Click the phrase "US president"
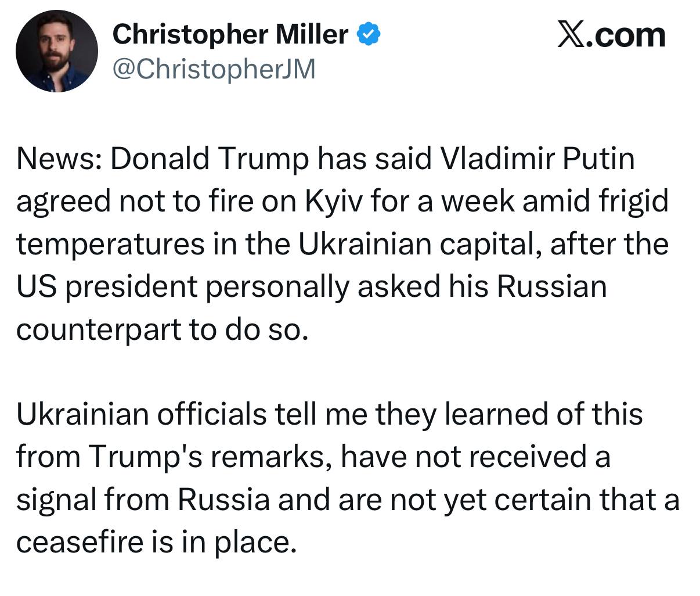 (107, 287)
